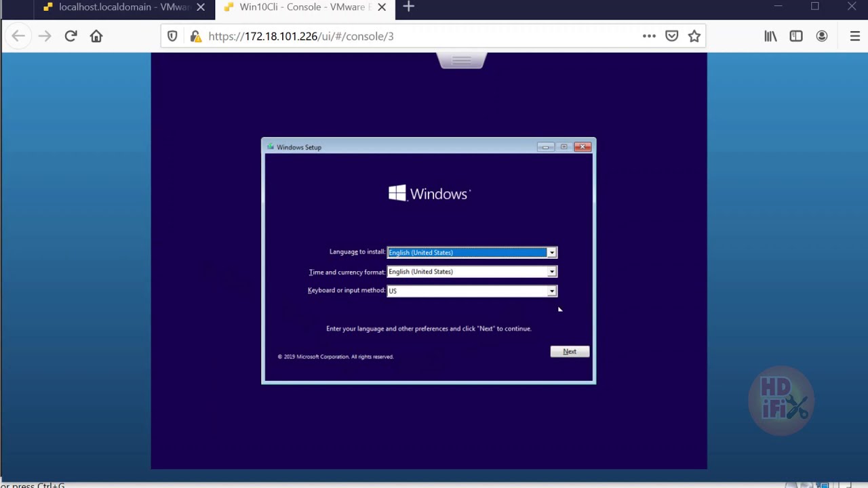This screenshot has width=868, height=488.
Task: Open the Language to install dropdown
Action: [471, 252]
